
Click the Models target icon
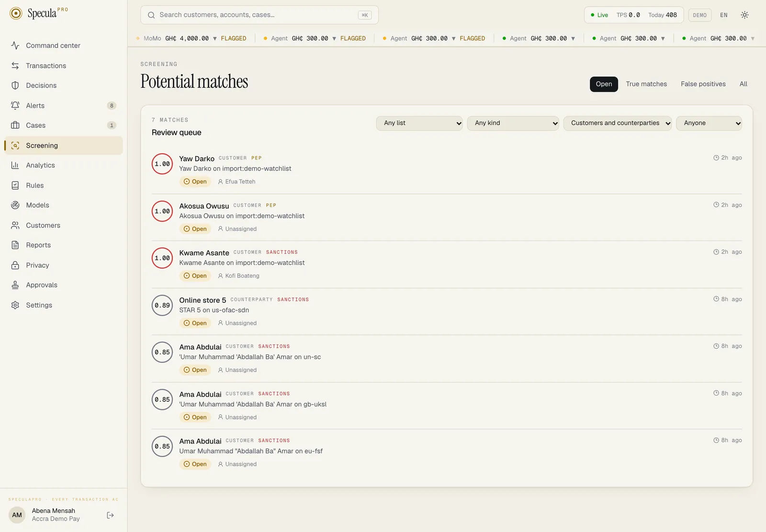tap(15, 205)
